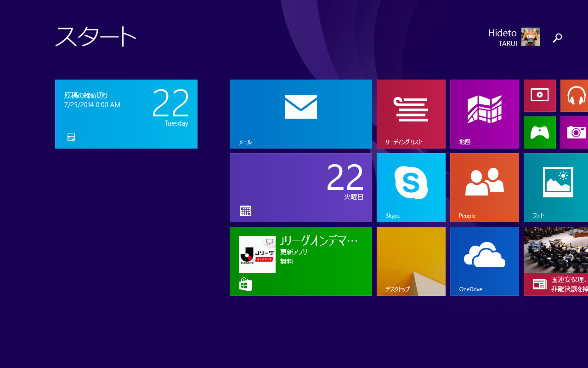This screenshot has height=368, width=588.
Task: Open the blue calendar tile showing 原稿の締め切り
Action: click(x=126, y=114)
